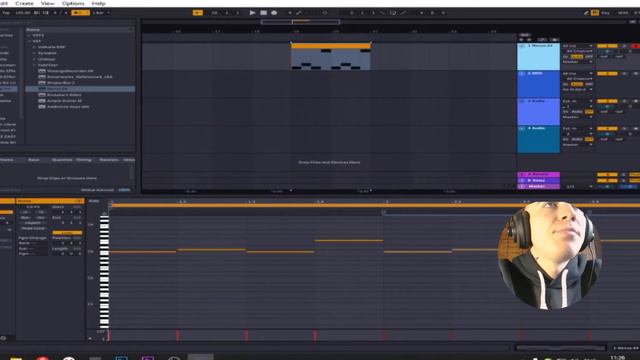This screenshot has width=640, height=360.
Task: Open the Help menu
Action: pyautogui.click(x=98, y=3)
